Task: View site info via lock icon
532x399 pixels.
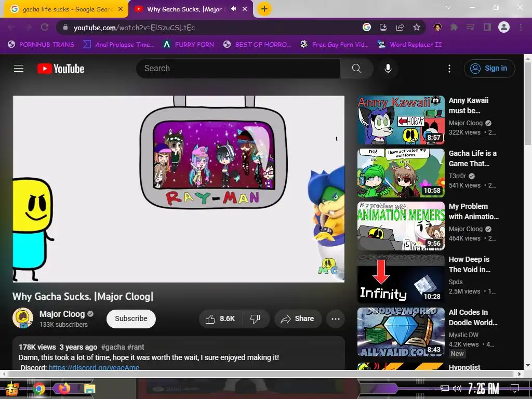Action: click(x=65, y=27)
